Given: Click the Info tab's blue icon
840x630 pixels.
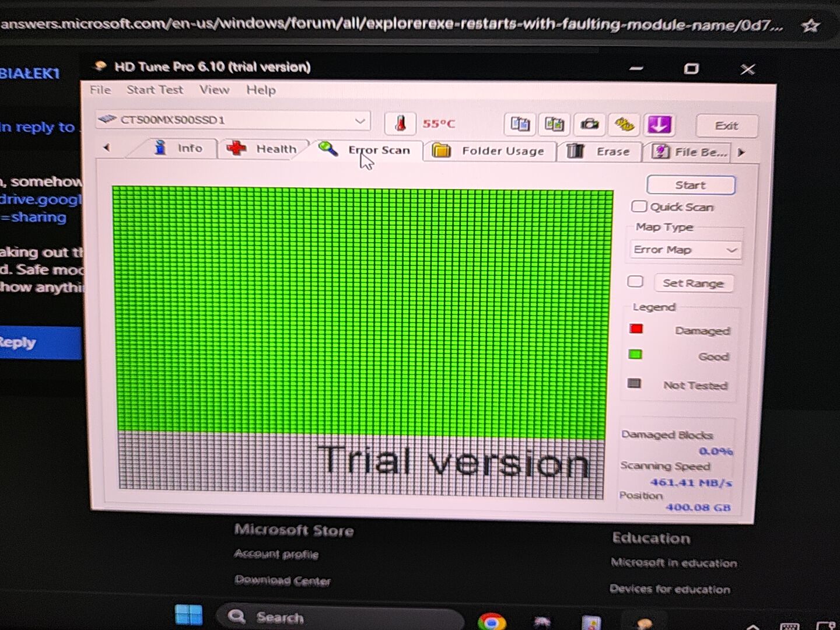Looking at the screenshot, I should [x=160, y=147].
